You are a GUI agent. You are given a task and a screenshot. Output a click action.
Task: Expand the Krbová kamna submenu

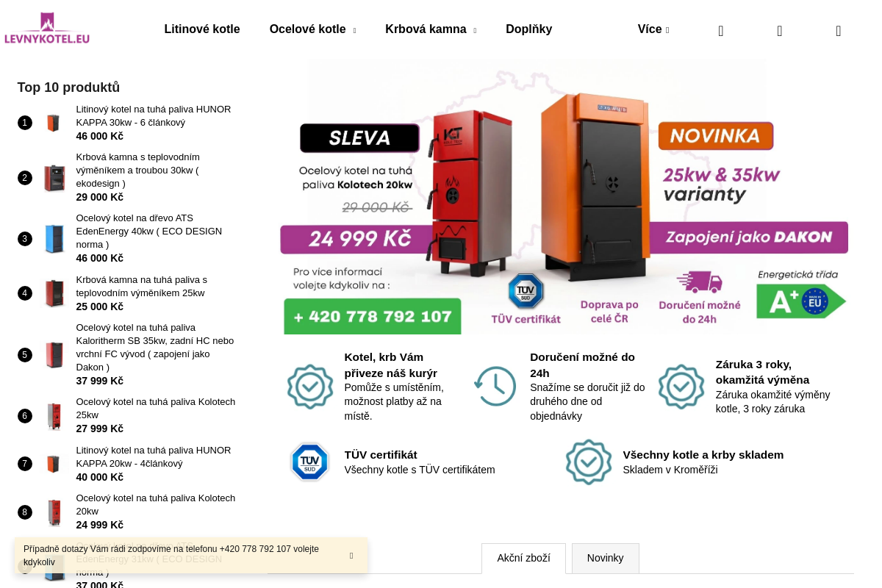(475, 31)
